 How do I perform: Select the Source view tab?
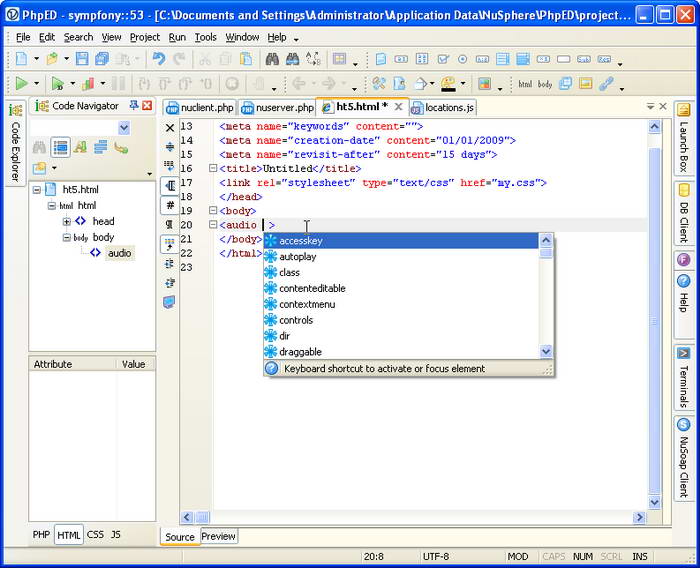pyautogui.click(x=179, y=537)
